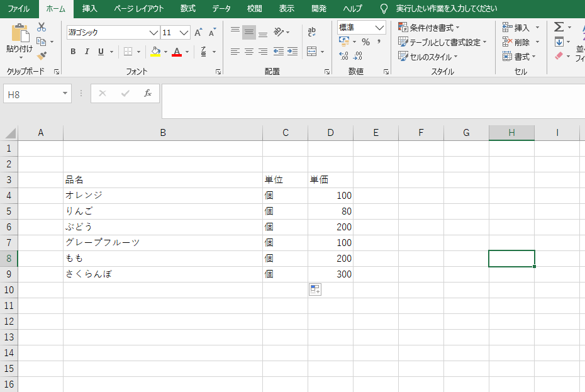Image resolution: width=585 pixels, height=392 pixels.
Task: Open Number (数値) group dialog launcher
Action: (386, 72)
